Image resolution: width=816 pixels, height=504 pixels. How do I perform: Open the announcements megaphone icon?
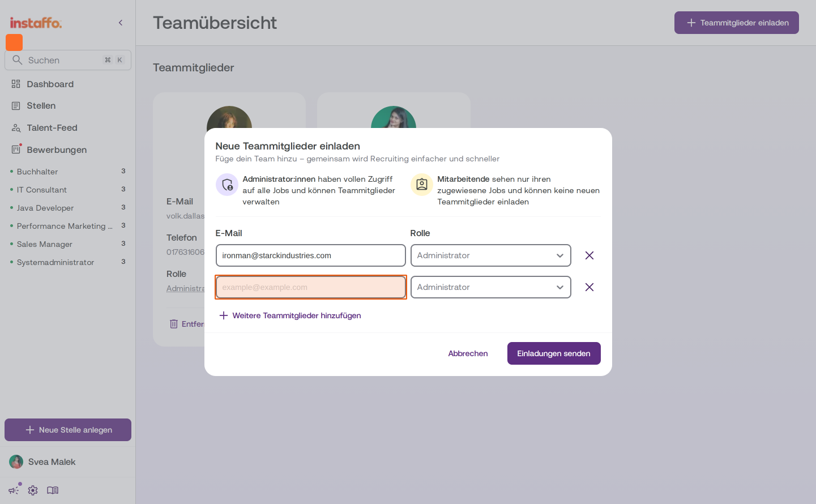coord(14,490)
